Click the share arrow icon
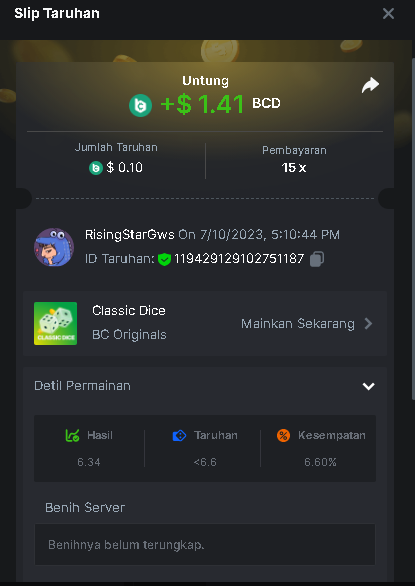This screenshot has width=415, height=586. point(370,85)
